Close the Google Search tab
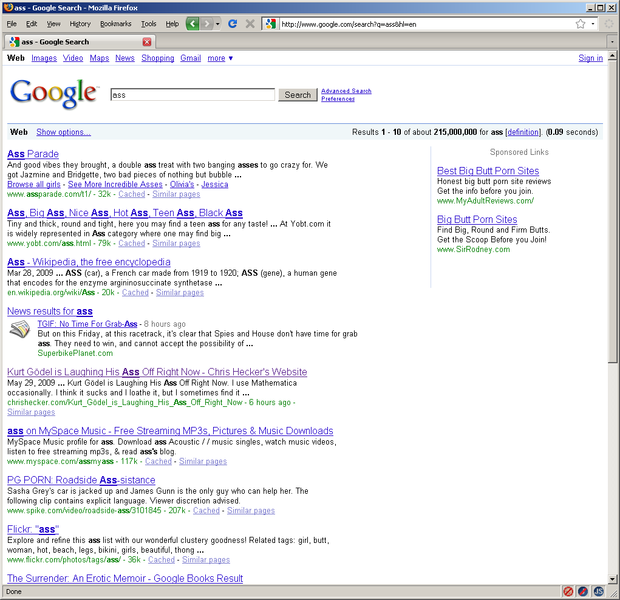This screenshot has width=620, height=600. coord(147,42)
